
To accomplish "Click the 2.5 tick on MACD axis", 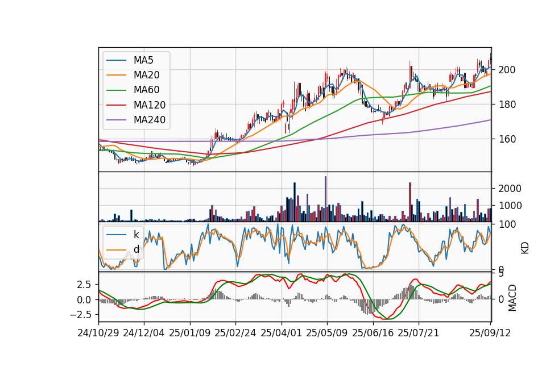I will tap(84, 285).
